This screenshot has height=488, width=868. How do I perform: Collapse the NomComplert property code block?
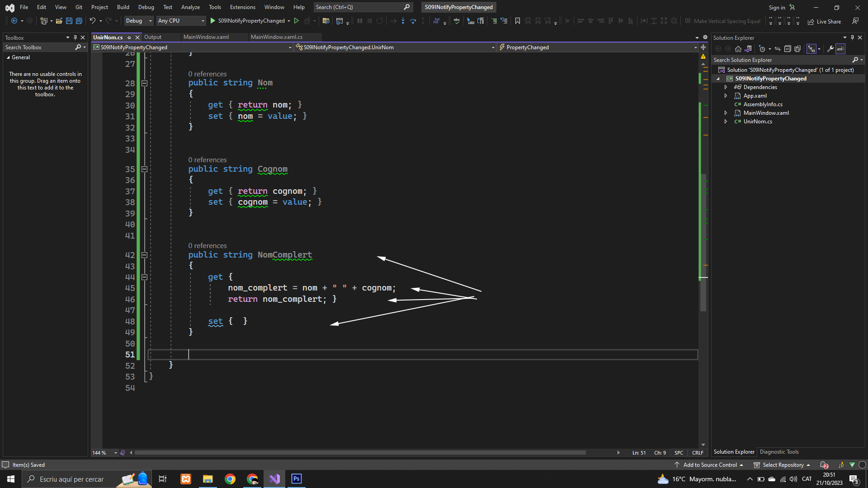144,255
